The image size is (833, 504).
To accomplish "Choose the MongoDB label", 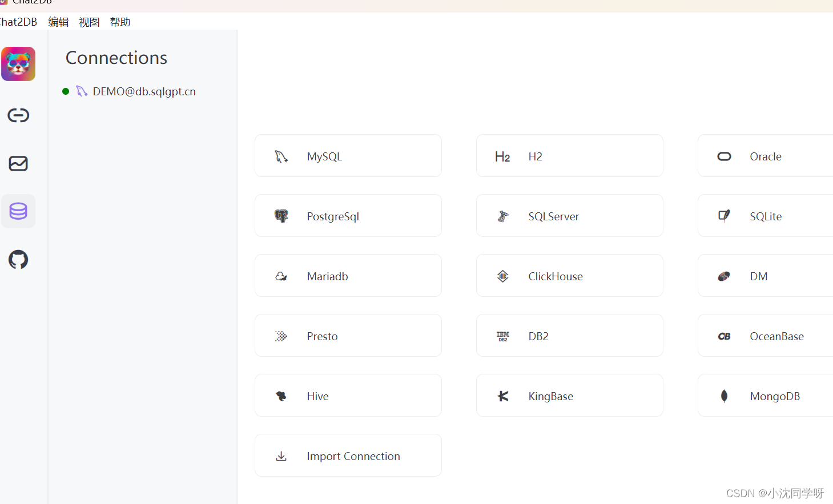I will coord(775,396).
